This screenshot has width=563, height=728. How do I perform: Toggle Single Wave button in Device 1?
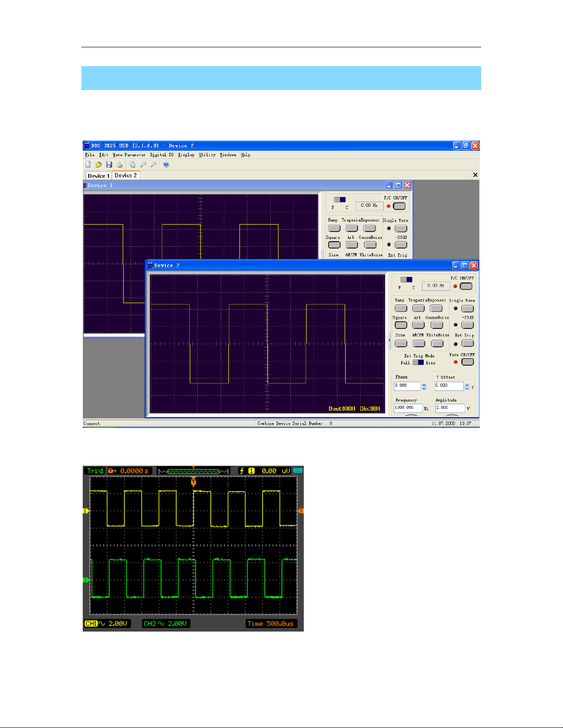coord(401,228)
